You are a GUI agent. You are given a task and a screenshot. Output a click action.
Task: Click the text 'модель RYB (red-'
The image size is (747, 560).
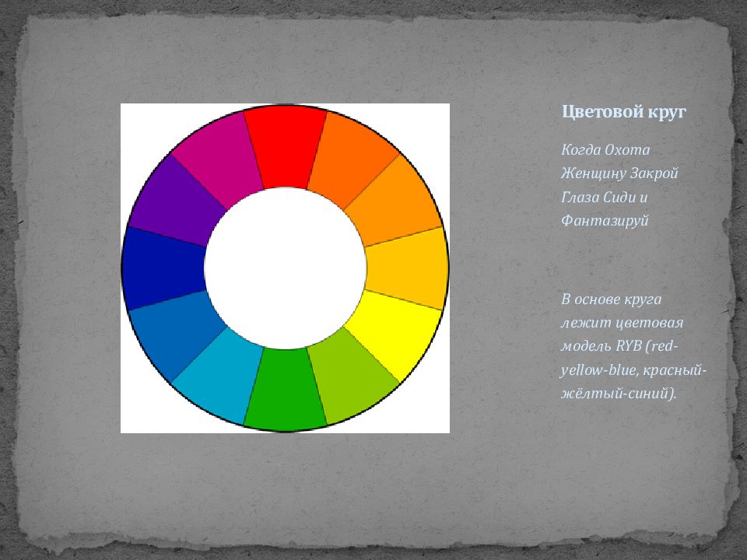click(619, 346)
